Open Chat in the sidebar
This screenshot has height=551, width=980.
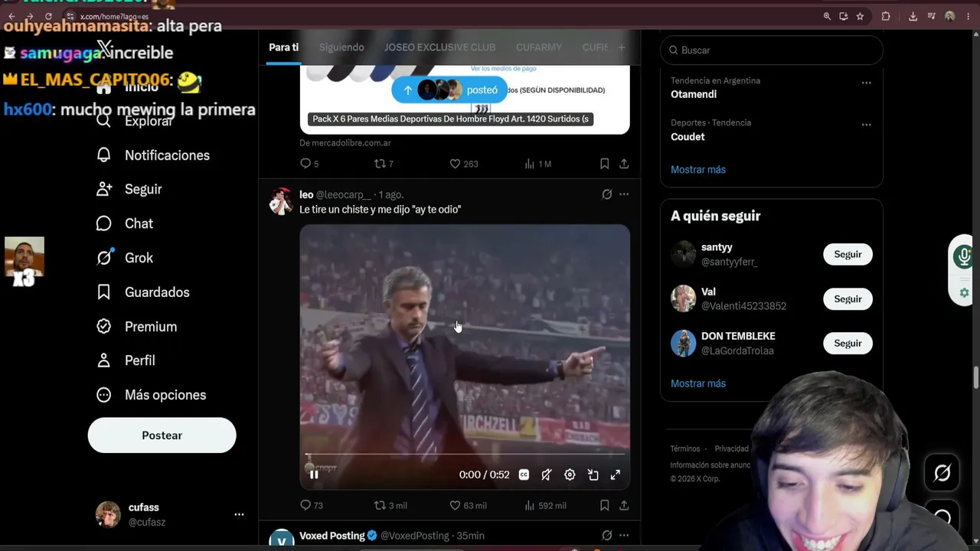(125, 223)
